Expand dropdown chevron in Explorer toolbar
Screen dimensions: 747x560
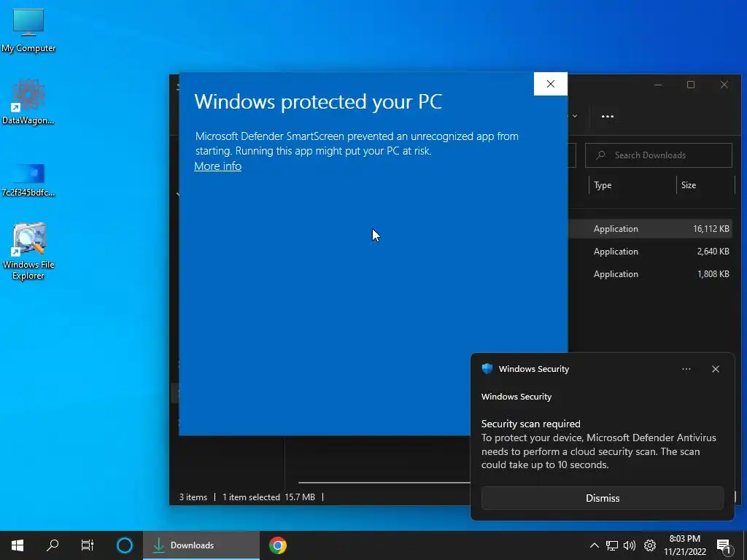(575, 116)
